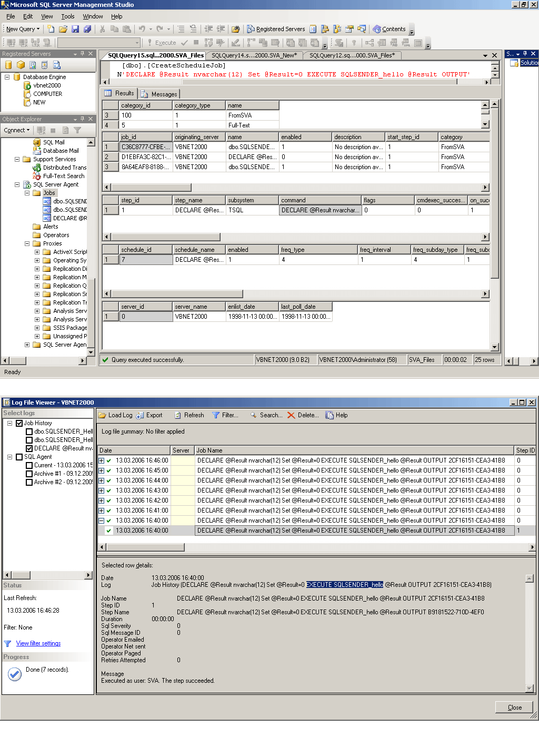539x756 pixels.
Task: Collapse the SQL Server Agent node
Action: point(17,184)
